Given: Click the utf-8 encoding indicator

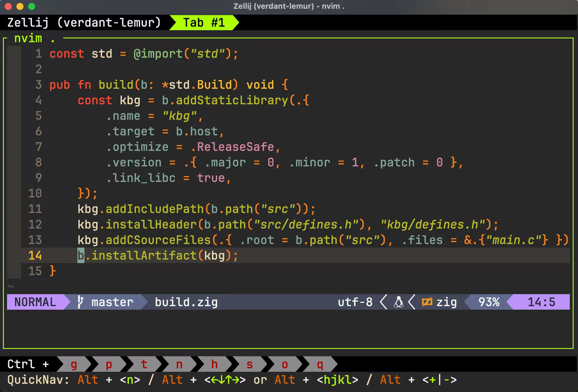Looking at the screenshot, I should [x=355, y=302].
